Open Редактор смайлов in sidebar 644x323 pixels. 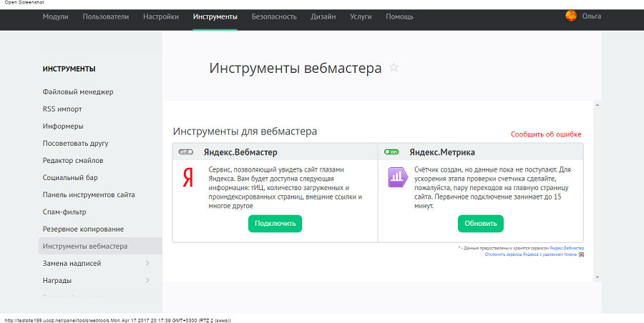click(73, 161)
